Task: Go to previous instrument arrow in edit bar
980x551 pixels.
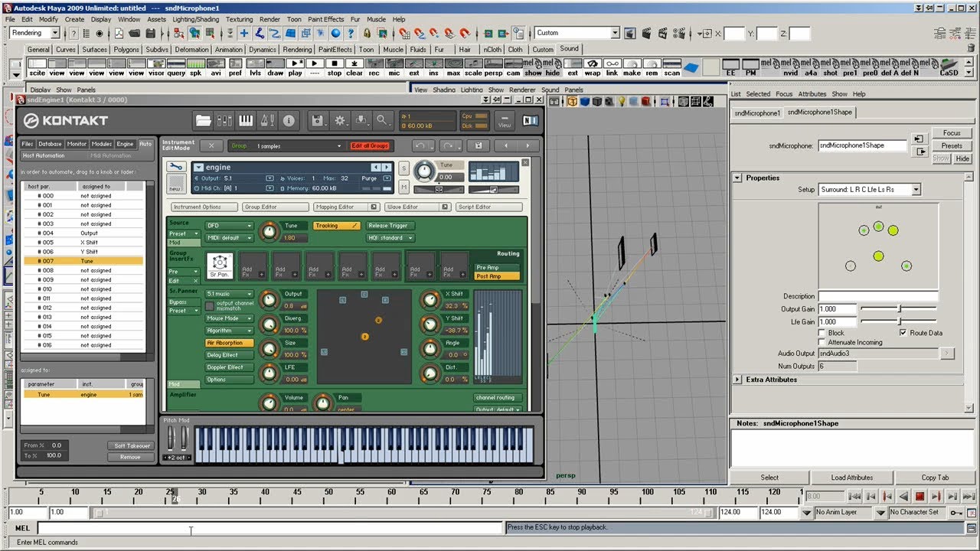Action: pos(505,145)
